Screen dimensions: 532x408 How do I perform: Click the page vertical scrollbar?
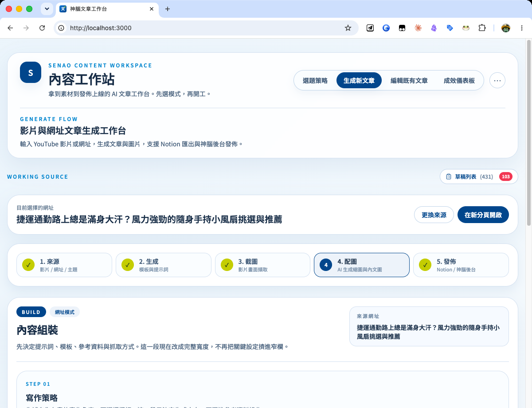(528, 133)
